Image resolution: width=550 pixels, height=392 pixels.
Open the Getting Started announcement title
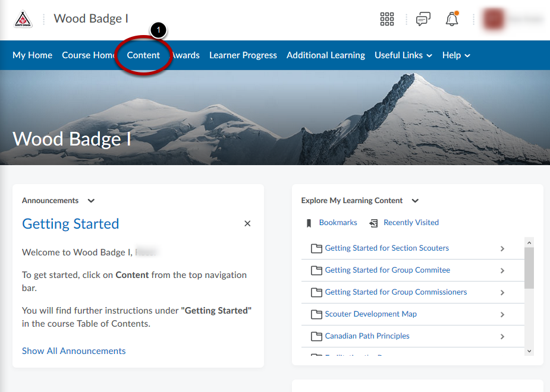71,224
